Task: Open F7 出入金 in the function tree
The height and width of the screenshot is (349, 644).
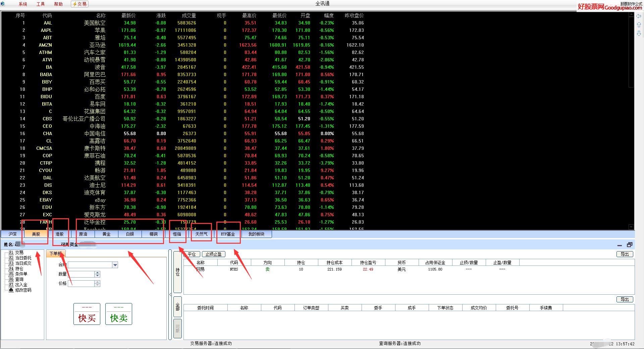Action: pyautogui.click(x=18, y=285)
